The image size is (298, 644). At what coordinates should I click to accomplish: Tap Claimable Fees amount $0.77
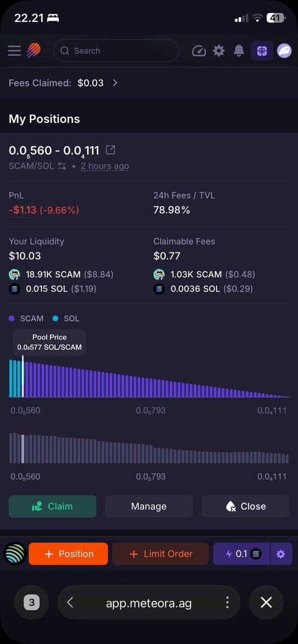coord(167,256)
